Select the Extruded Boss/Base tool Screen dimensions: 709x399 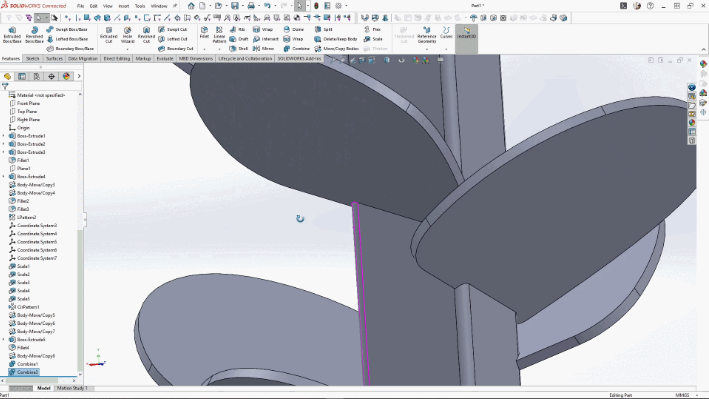(12, 35)
